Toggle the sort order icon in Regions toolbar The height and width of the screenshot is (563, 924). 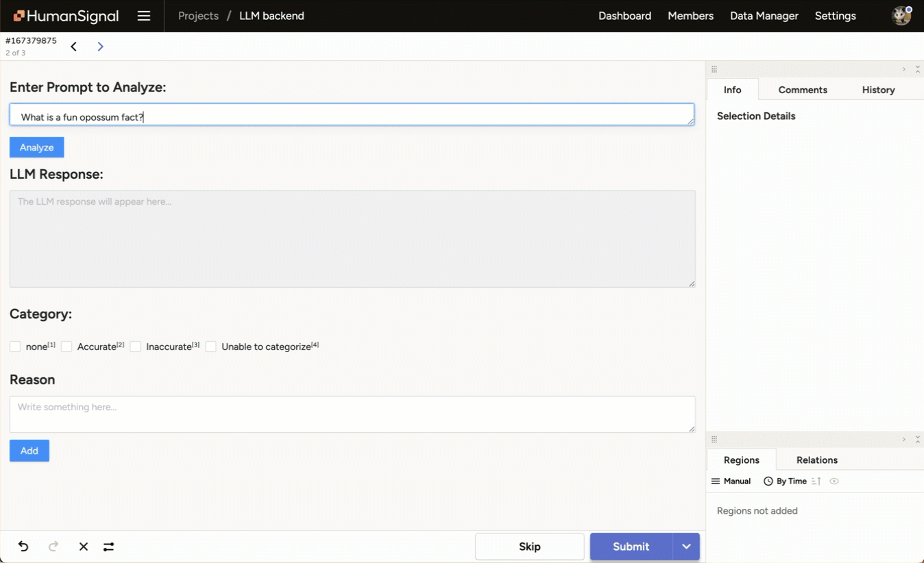coord(816,481)
